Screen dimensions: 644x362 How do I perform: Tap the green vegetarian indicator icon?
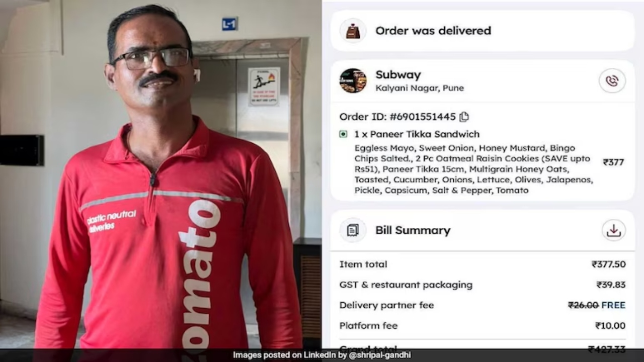pyautogui.click(x=343, y=134)
